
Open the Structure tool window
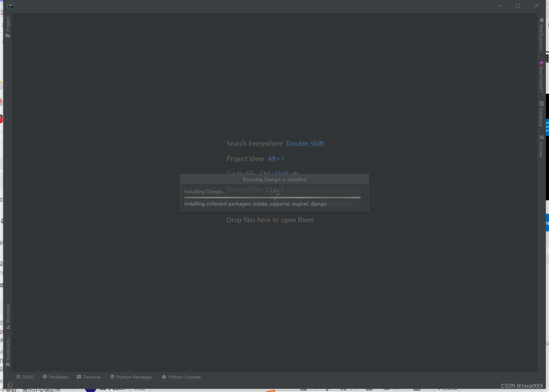(x=7, y=316)
